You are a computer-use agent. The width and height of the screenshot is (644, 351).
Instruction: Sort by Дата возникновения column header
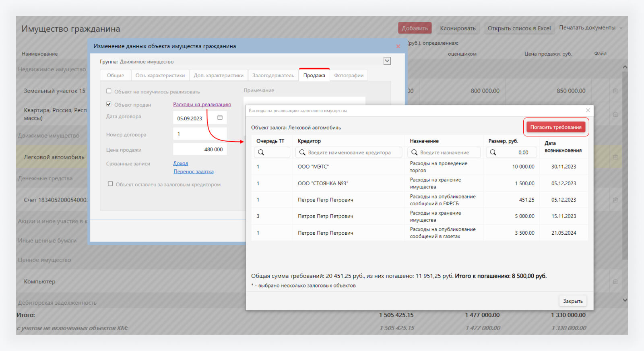pyautogui.click(x=563, y=147)
